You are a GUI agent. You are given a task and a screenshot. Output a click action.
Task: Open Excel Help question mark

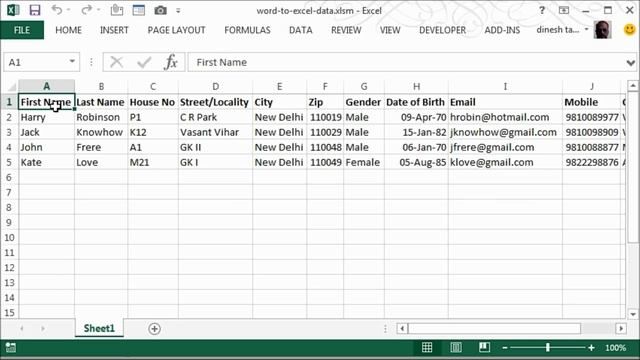coord(542,10)
